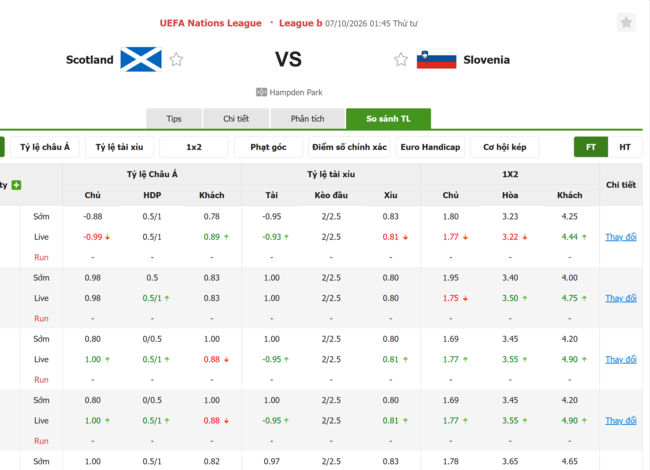Show Phạt góc odds
Image resolution: width=650 pixels, height=470 pixels.
click(x=268, y=147)
